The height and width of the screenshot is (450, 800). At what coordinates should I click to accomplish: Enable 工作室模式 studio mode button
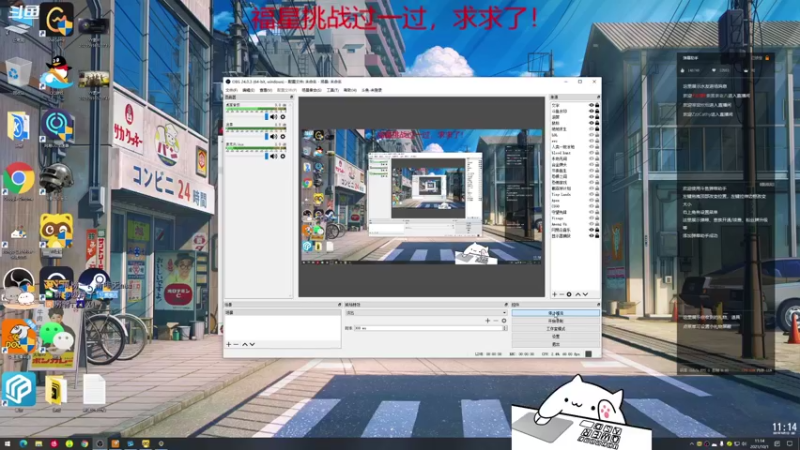click(556, 329)
